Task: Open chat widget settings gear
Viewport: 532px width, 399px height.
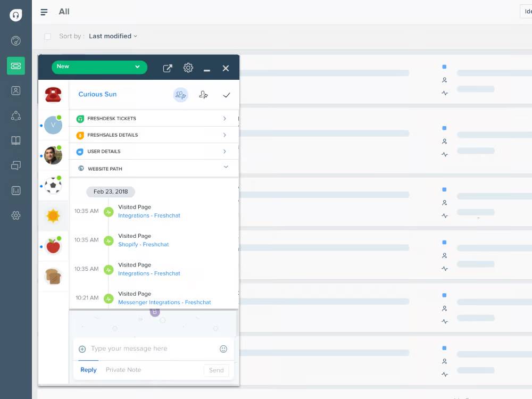Action: (188, 68)
